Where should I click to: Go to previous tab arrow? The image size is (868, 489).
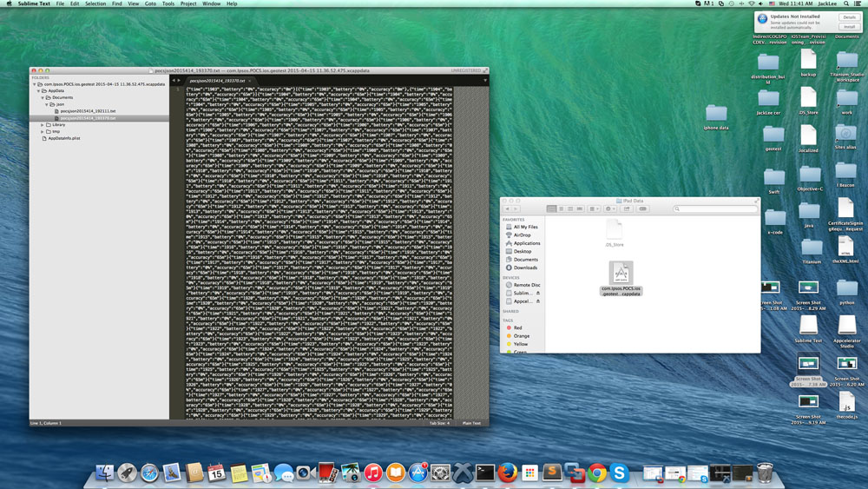(174, 81)
